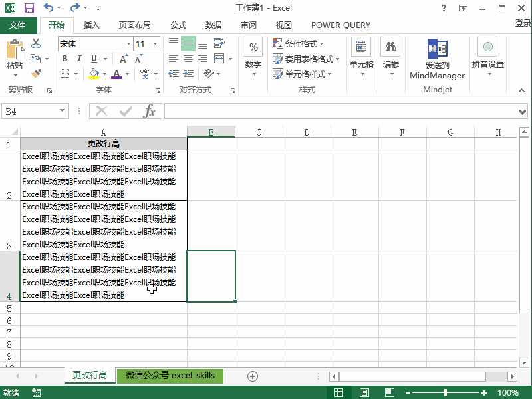Select row 5 header
This screenshot has width=532, height=399.
point(9,309)
